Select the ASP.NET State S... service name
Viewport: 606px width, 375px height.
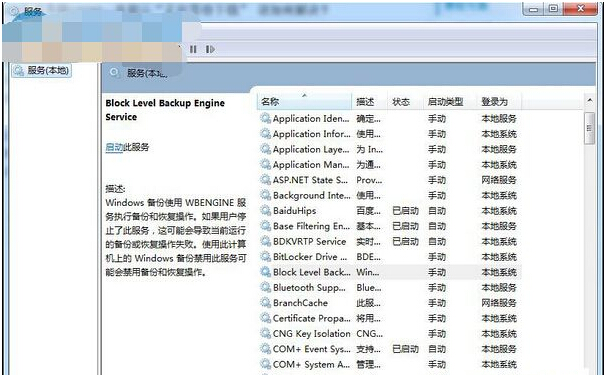tap(310, 180)
